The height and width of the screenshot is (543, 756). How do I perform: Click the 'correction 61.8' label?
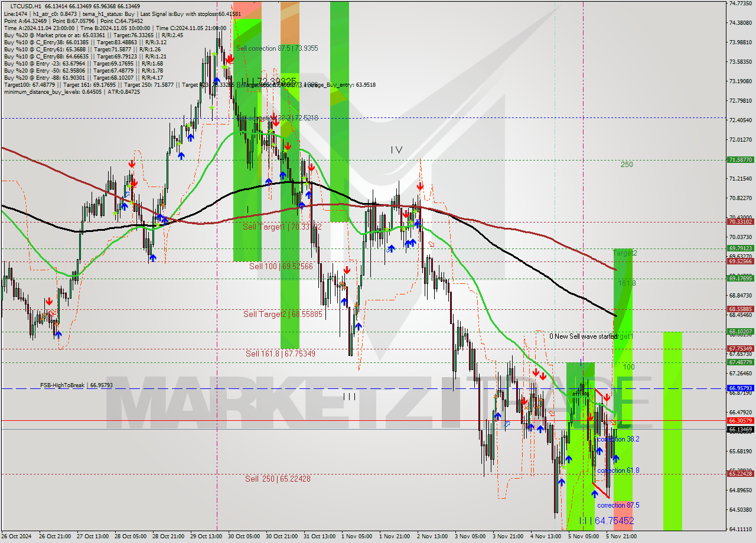click(x=618, y=470)
